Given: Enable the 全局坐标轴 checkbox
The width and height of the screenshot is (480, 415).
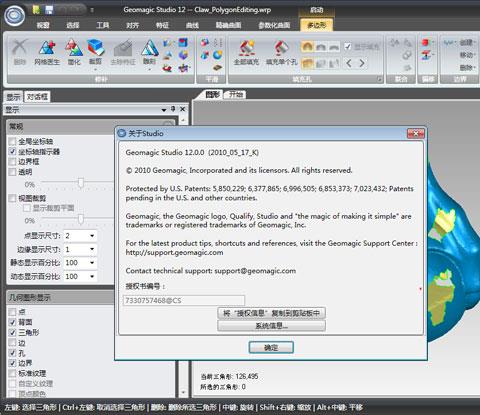Looking at the screenshot, I should coord(12,141).
